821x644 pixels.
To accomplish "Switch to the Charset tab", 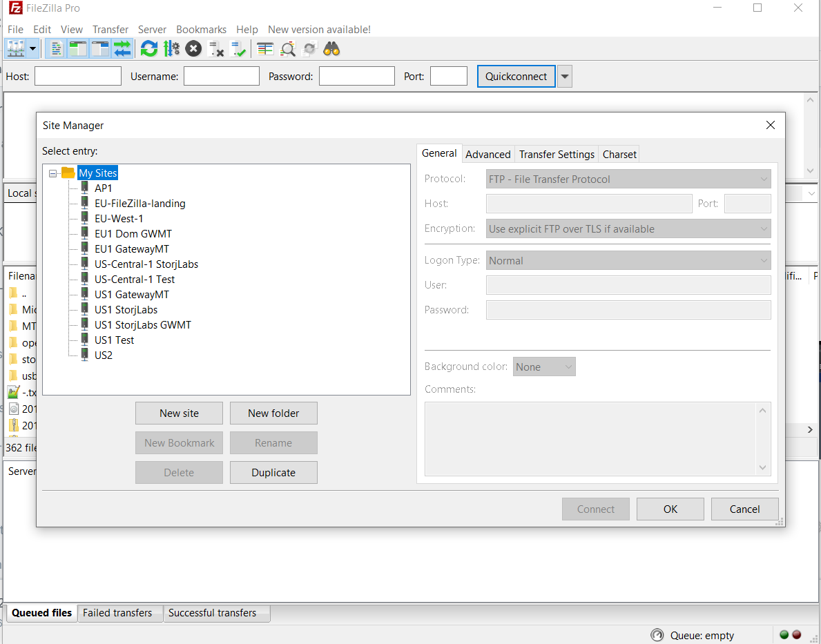I will coord(619,155).
